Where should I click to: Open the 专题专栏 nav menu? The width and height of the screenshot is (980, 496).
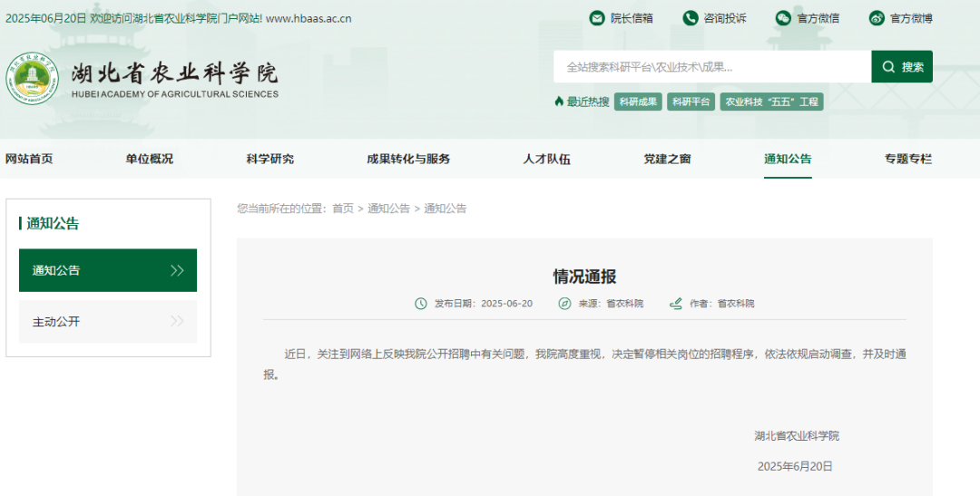coord(908,159)
